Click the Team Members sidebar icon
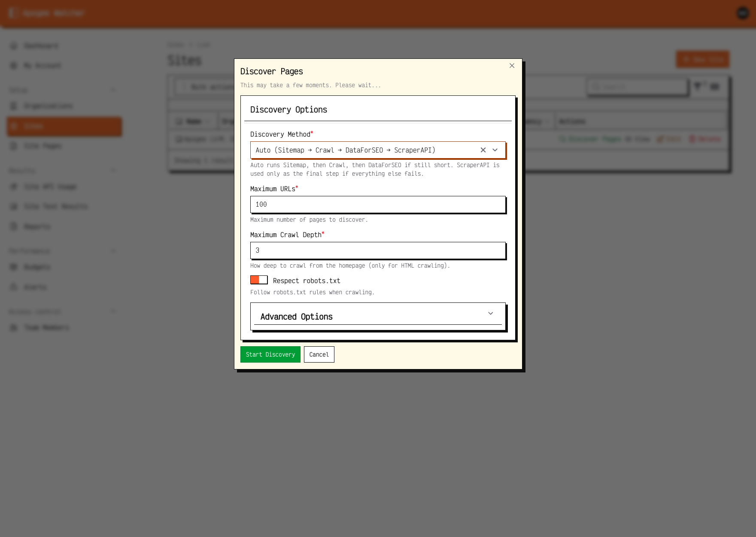This screenshot has width=756, height=537. click(14, 327)
